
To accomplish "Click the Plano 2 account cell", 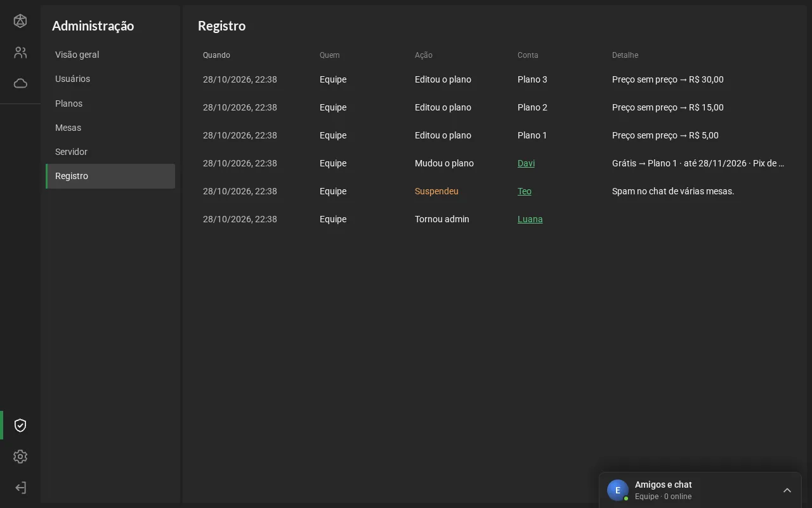I will [532, 107].
